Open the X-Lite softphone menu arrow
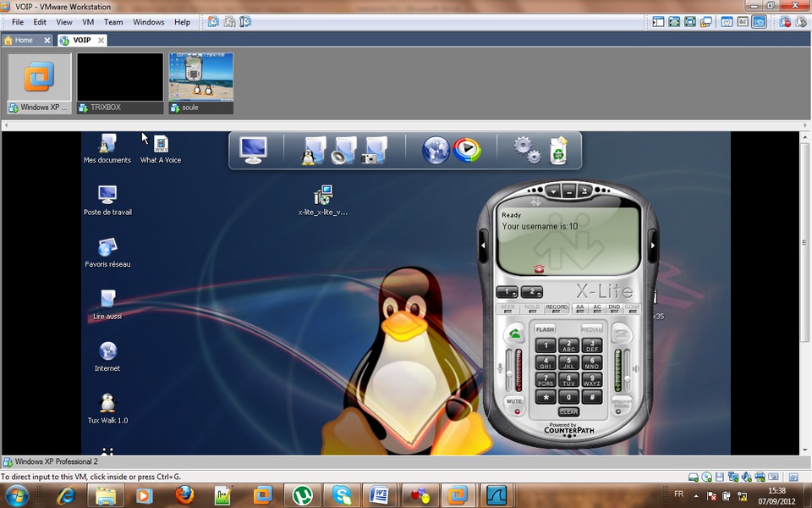Screen dimensions: 812x508 pos(552,191)
